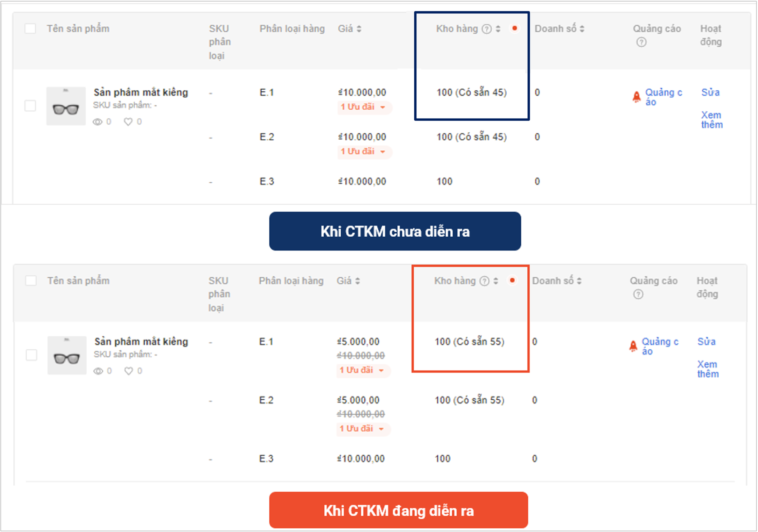Sort products by Doanh số column
The height and width of the screenshot is (532, 758).
pyautogui.click(x=582, y=29)
